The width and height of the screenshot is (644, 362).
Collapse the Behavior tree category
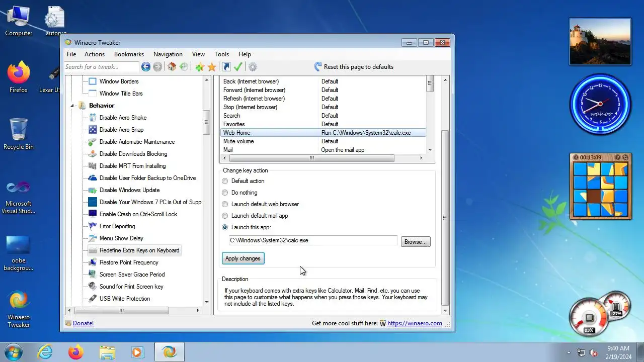pos(72,106)
